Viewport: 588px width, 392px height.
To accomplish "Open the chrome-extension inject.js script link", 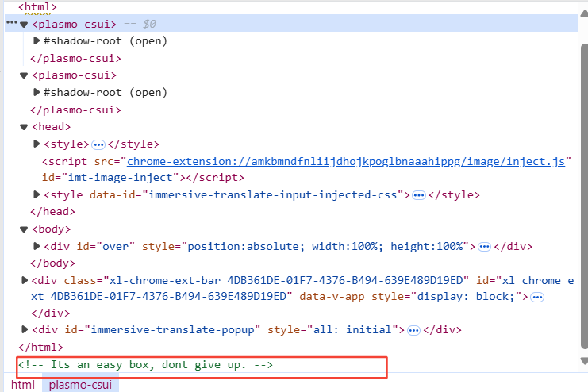I will coord(346,162).
